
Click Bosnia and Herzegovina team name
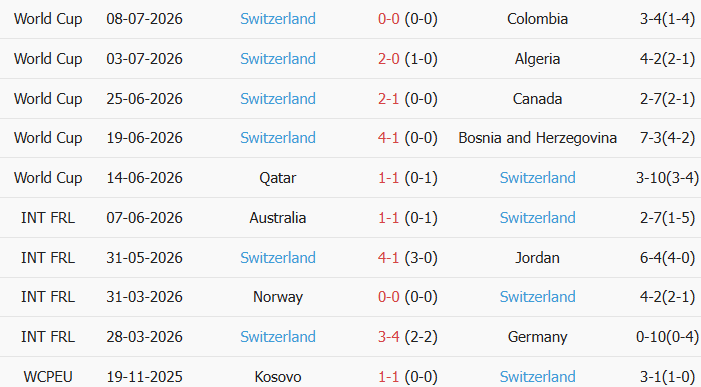537,138
